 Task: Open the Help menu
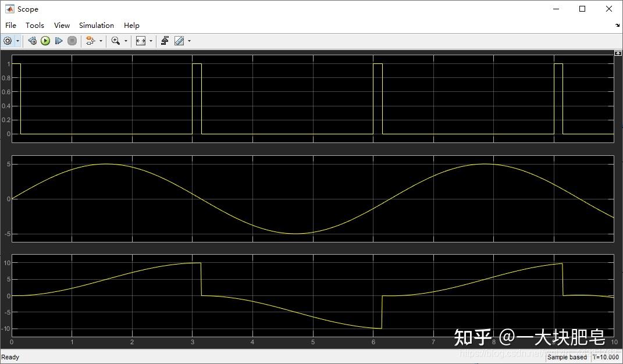[x=131, y=26]
